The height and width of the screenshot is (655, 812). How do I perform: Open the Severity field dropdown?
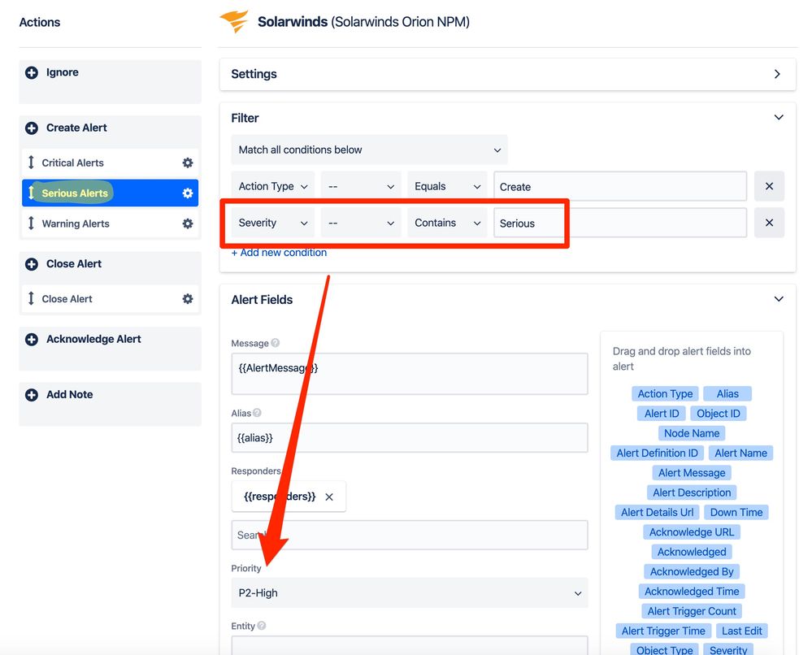coord(273,223)
